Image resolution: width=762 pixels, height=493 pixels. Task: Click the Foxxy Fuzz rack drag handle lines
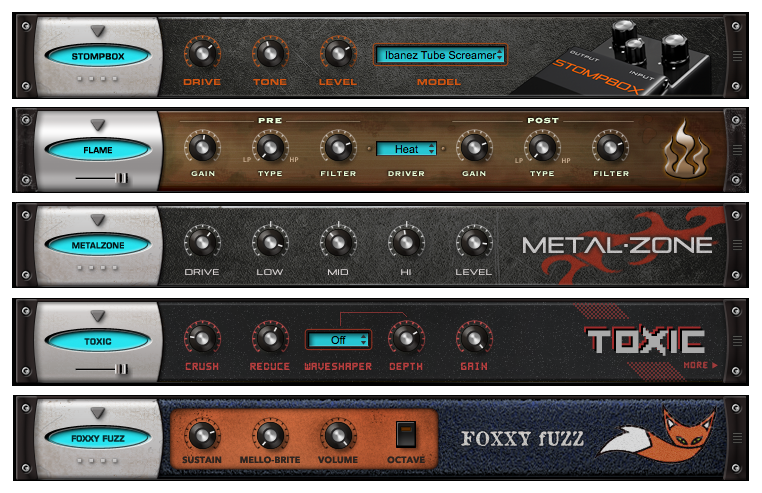coord(737,438)
